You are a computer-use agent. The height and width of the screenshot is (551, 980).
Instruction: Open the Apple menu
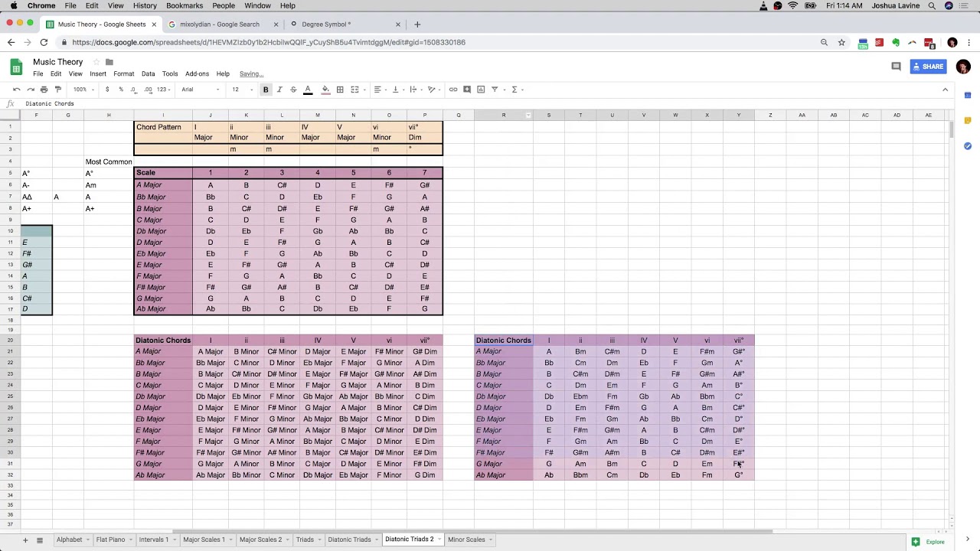click(x=13, y=5)
